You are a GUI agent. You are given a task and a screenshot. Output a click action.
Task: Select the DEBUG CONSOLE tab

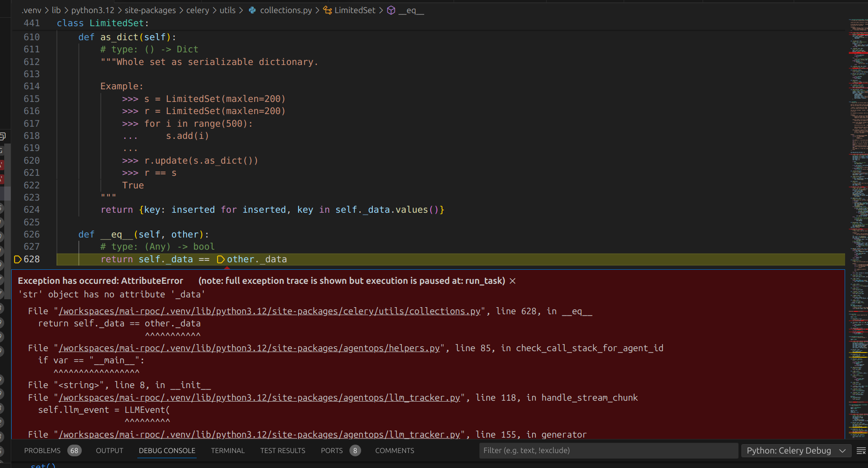click(167, 451)
